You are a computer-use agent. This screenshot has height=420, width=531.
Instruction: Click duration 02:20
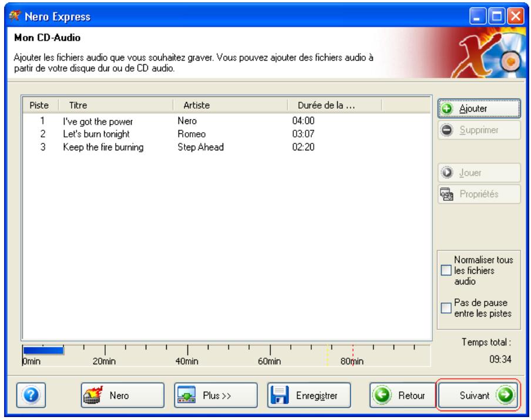(x=304, y=147)
